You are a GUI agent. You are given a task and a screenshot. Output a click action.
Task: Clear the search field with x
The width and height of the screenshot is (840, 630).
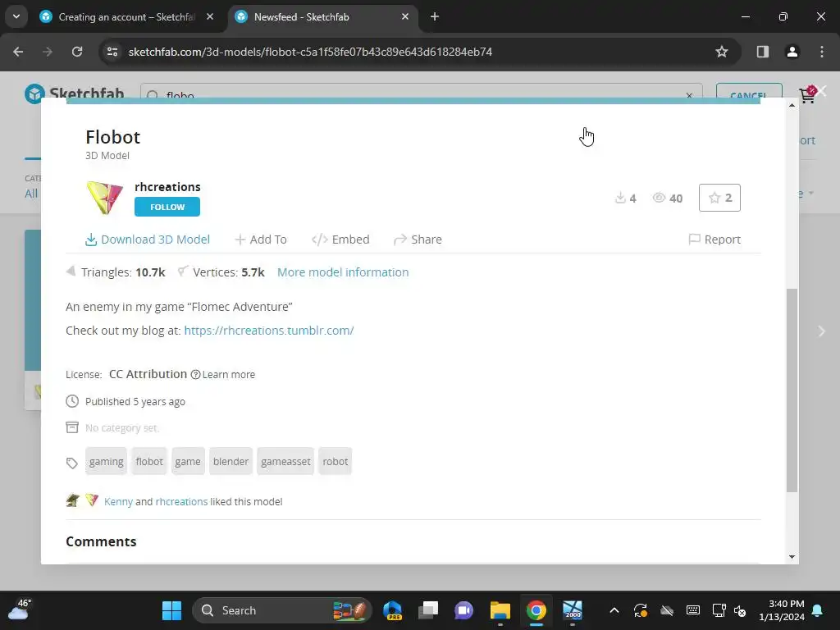689,95
